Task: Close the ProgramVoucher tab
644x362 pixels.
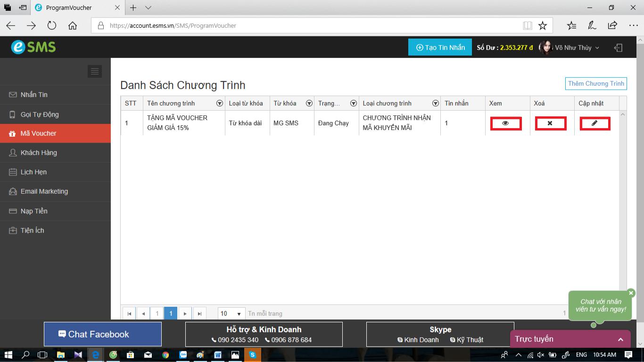Action: tap(117, 8)
